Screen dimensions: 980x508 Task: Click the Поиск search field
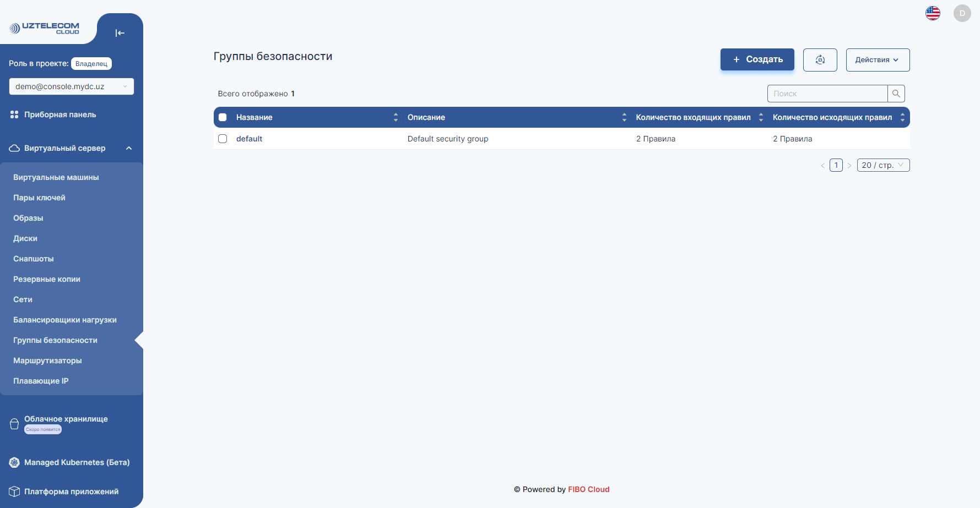coord(827,94)
